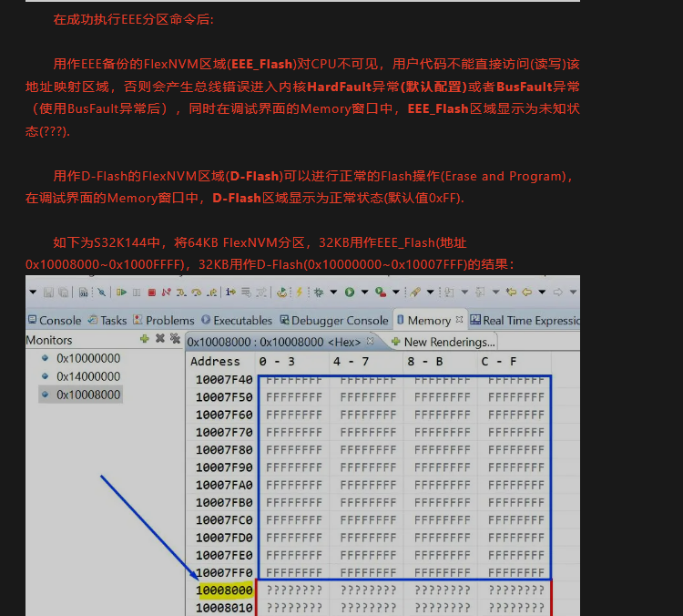Remove all memory monitors
Viewport: 683px width, 616px height.
[175, 338]
